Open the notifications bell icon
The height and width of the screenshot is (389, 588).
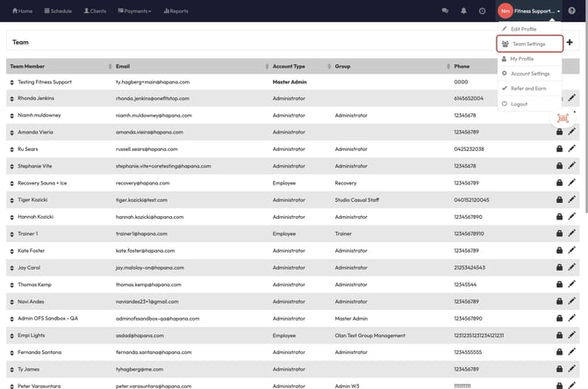pyautogui.click(x=463, y=11)
